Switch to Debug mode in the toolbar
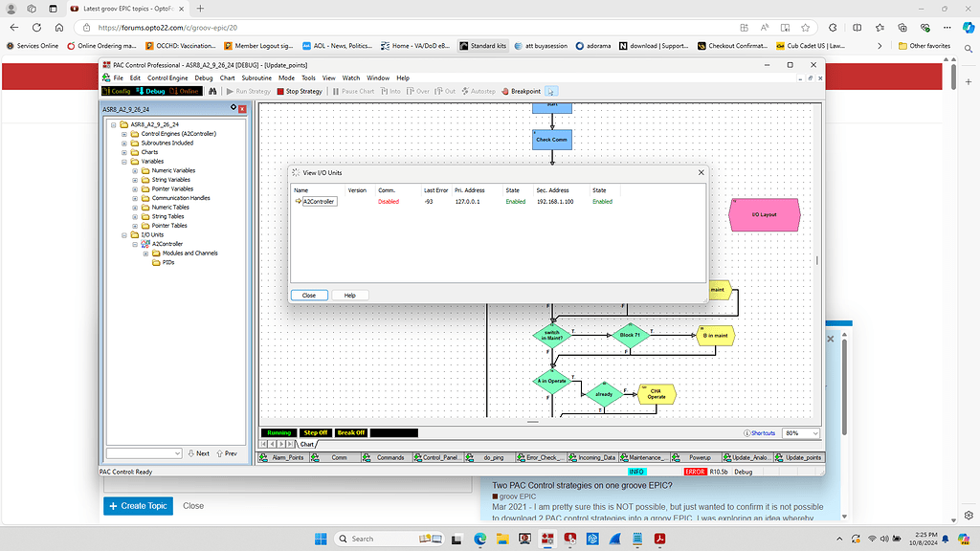 click(150, 91)
